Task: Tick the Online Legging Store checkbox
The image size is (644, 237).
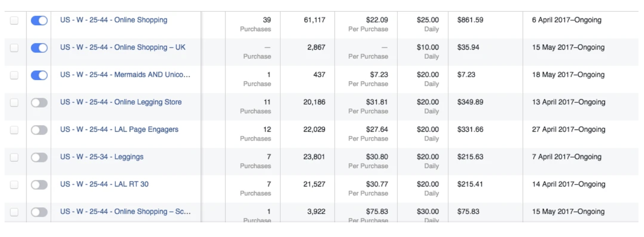Action: (x=14, y=103)
